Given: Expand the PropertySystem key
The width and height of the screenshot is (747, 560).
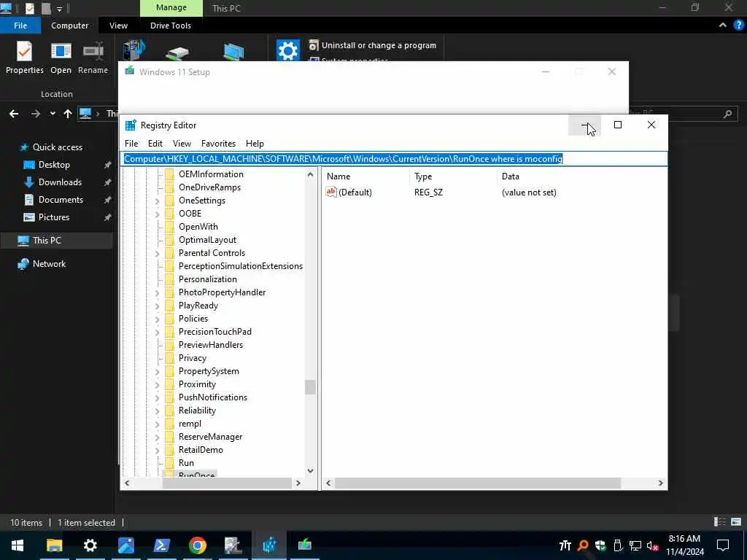Looking at the screenshot, I should 158,372.
